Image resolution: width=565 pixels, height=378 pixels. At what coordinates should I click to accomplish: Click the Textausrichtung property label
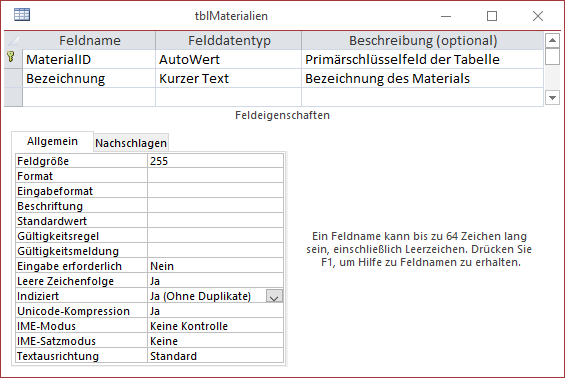81,356
